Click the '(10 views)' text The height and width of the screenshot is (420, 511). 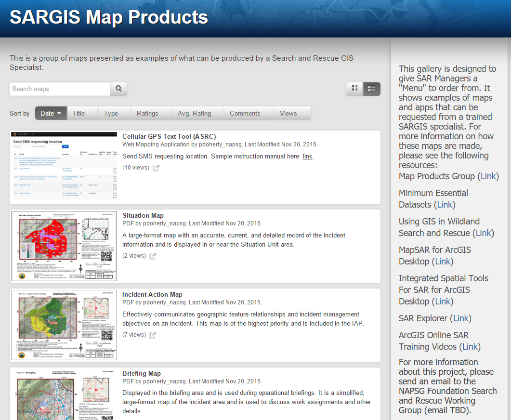(x=136, y=168)
